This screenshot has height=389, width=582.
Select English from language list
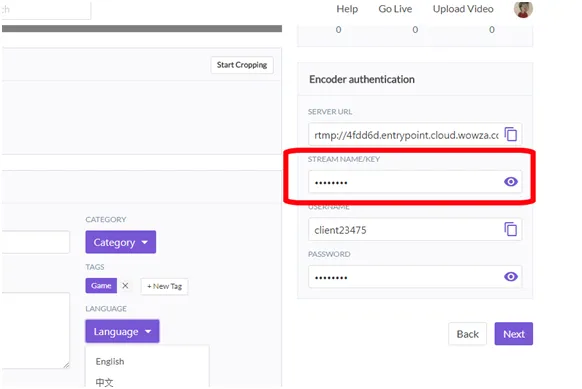click(x=110, y=362)
